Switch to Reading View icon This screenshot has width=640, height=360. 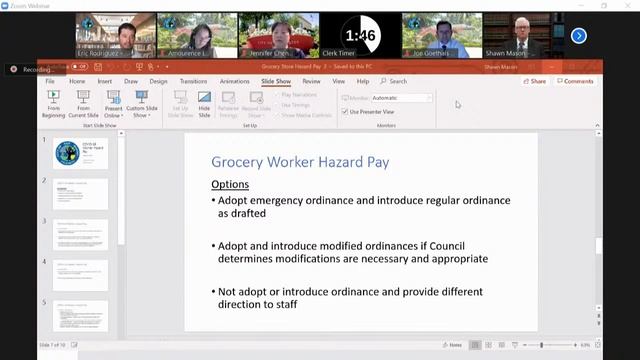pos(502,345)
